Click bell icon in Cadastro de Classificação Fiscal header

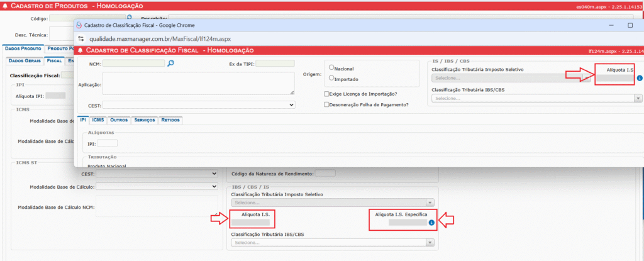[80, 50]
